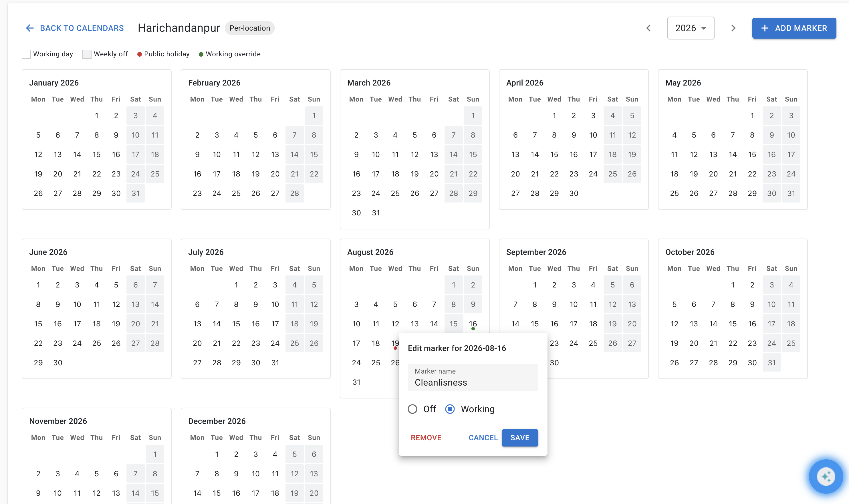
Task: Select September 27 Sunday cell
Action: (632, 343)
